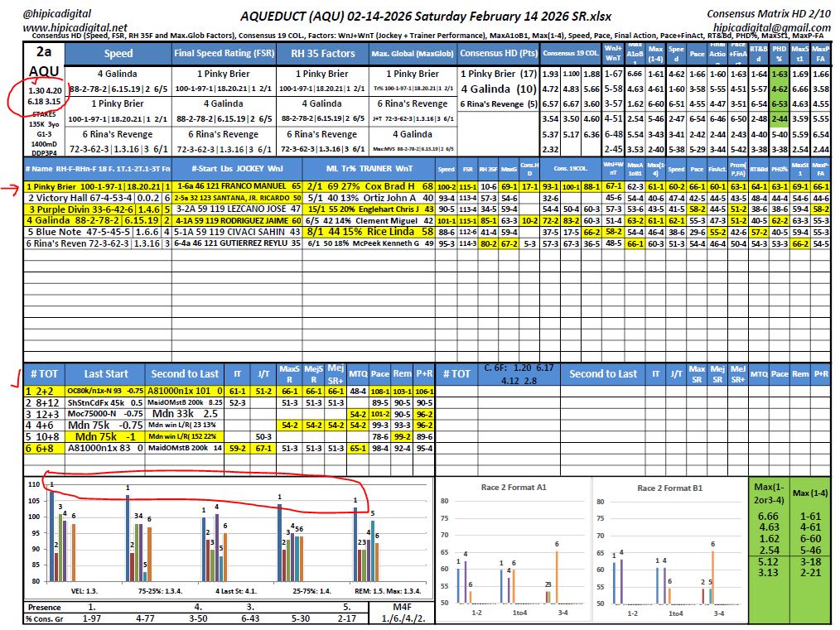Select the Final Speed Rating (FSR) header
This screenshot has width=840, height=630.
[224, 53]
